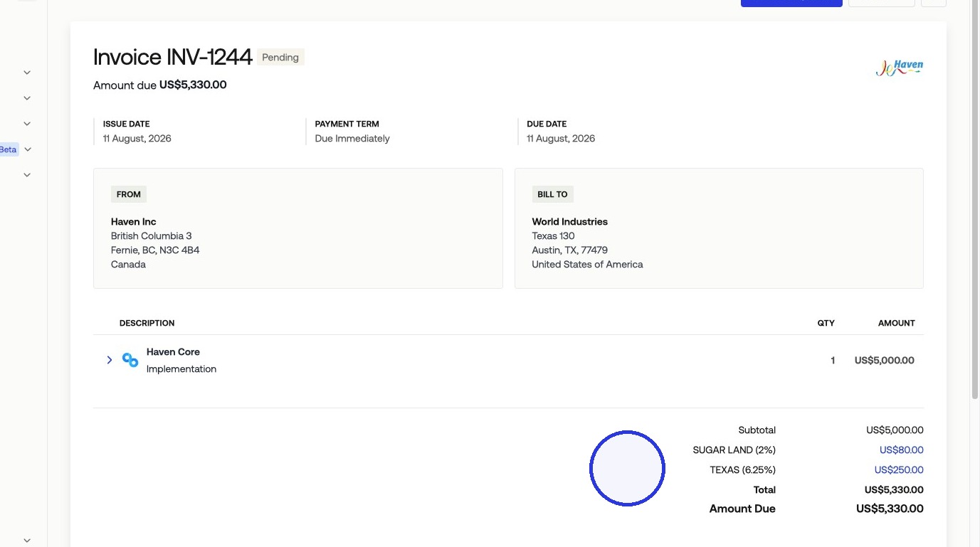Click the Haven Core product icon
This screenshot has height=547, width=980.
click(x=130, y=360)
